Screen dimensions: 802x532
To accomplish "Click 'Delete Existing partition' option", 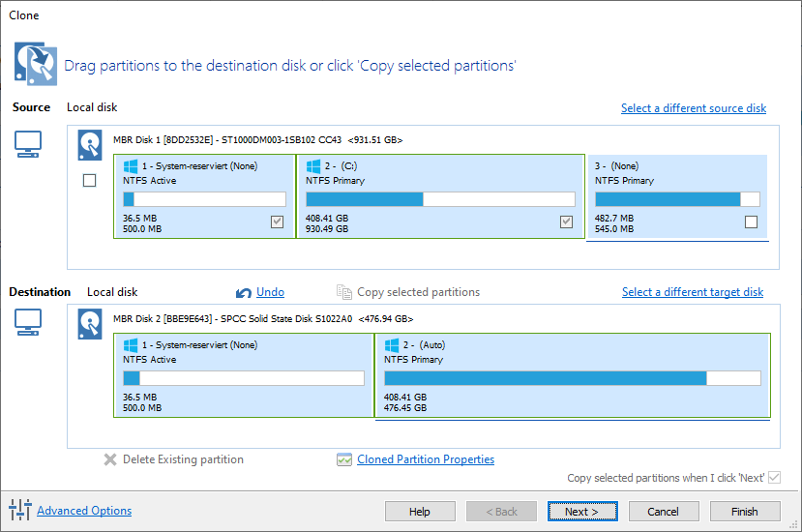I will click(x=183, y=459).
